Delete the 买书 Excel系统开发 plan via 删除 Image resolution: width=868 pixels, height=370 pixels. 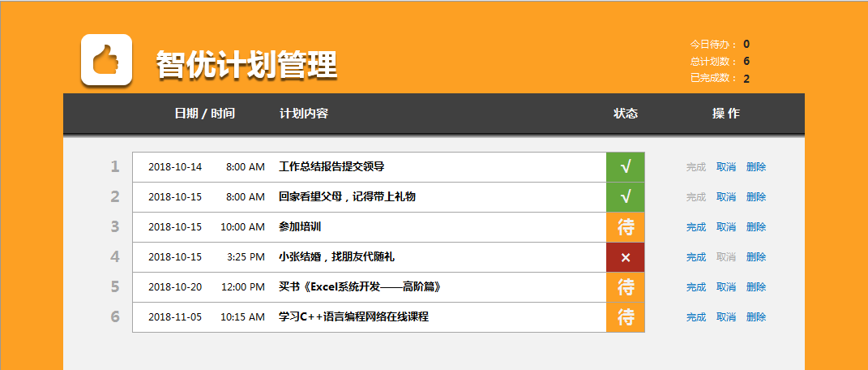756,287
